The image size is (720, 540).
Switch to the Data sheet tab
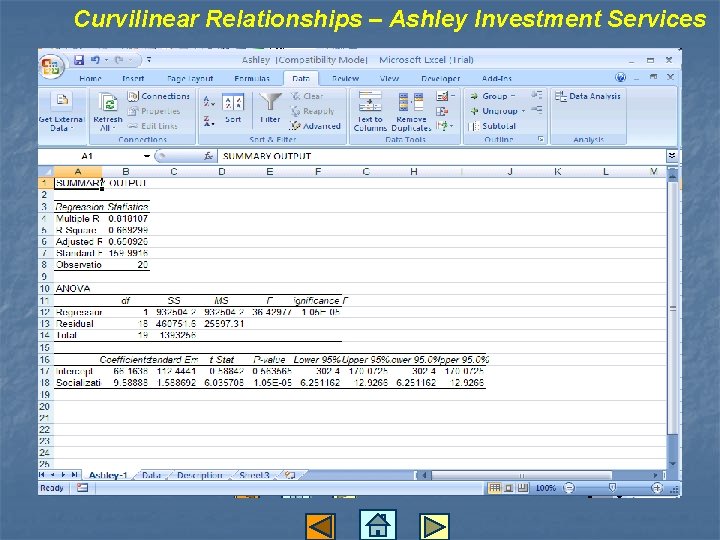pyautogui.click(x=152, y=475)
